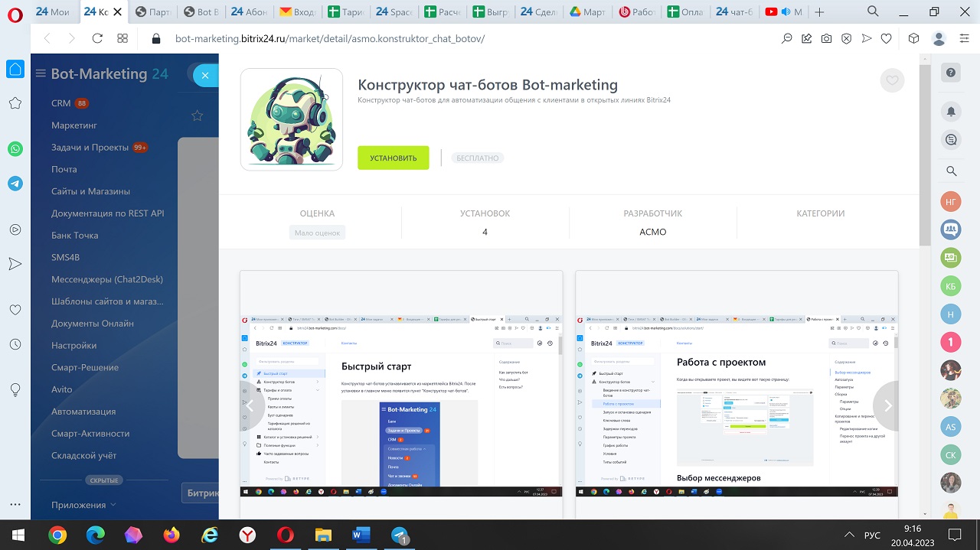Open Opera sidebar player icon
The height and width of the screenshot is (550, 980).
coord(15,229)
